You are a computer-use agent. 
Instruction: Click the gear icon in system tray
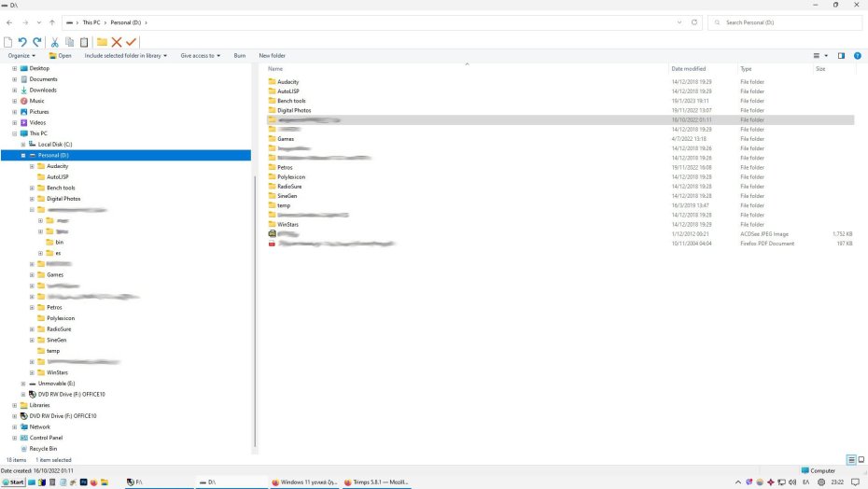(x=821, y=482)
